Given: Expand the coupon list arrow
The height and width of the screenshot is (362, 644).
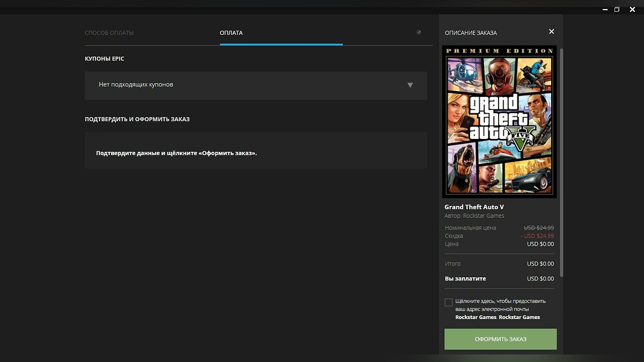Looking at the screenshot, I should (x=410, y=85).
